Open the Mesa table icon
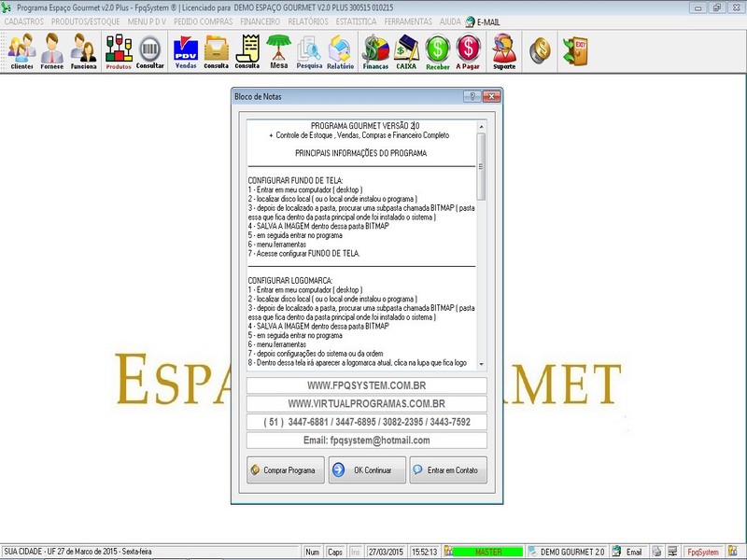The height and width of the screenshot is (560, 747). coord(278,52)
